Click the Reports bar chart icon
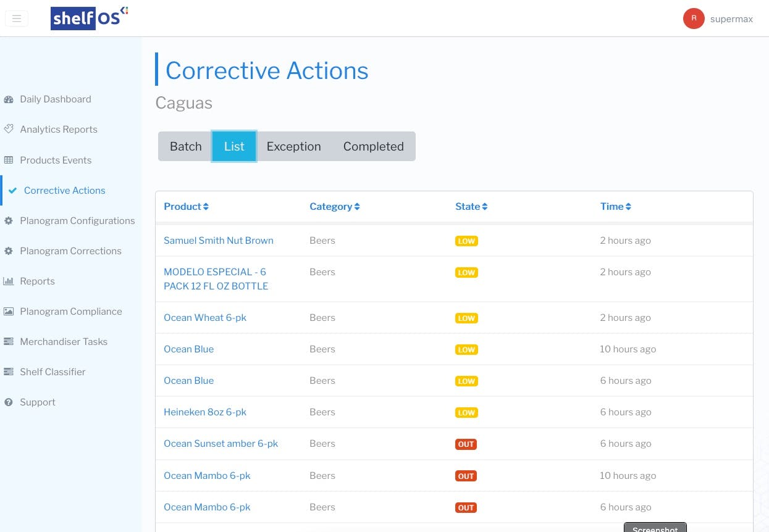This screenshot has height=532, width=769. click(9, 281)
